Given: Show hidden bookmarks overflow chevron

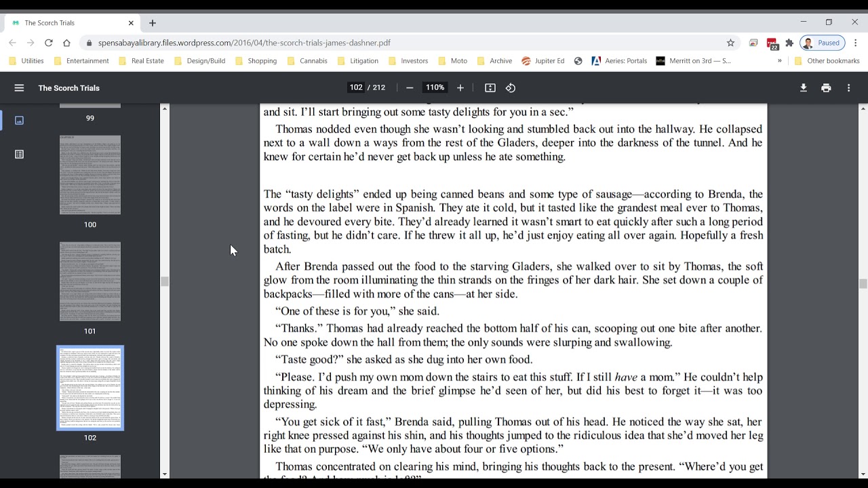Looking at the screenshot, I should (779, 61).
